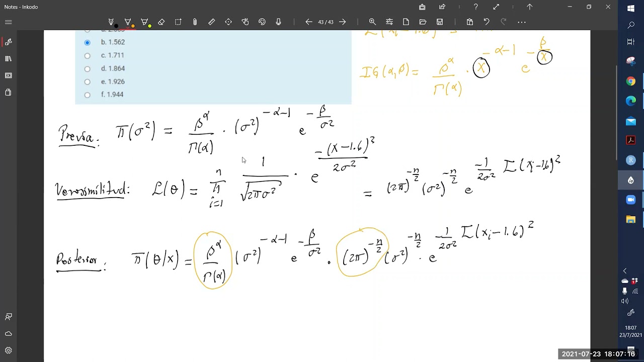The width and height of the screenshot is (644, 362).
Task: Paste from clipboard icon
Action: click(x=470, y=22)
